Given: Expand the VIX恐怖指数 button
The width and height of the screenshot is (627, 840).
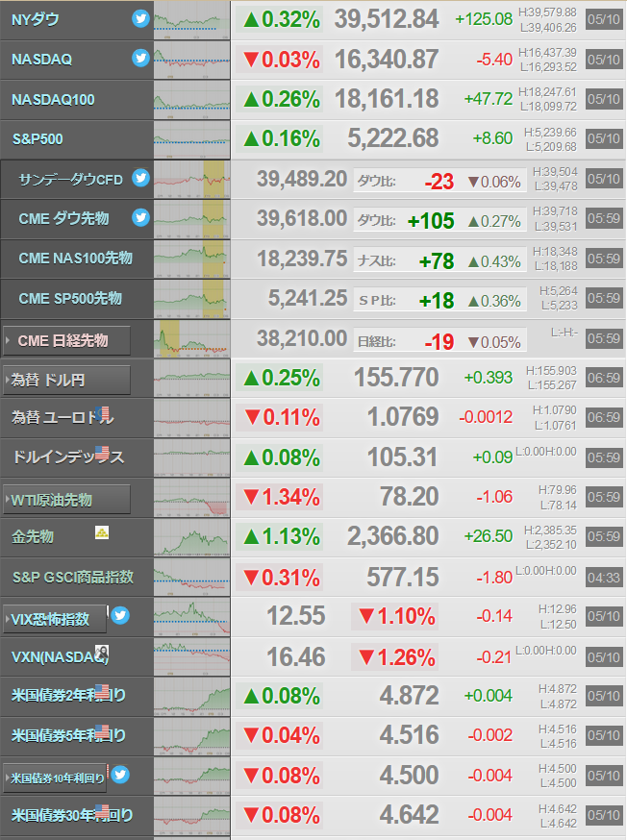Looking at the screenshot, I should tap(55, 619).
